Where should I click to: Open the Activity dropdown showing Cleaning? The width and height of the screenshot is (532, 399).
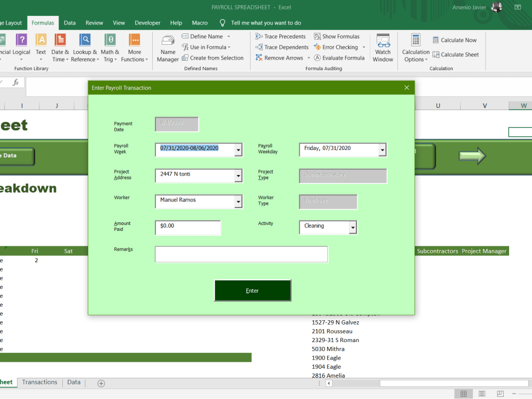coord(352,227)
